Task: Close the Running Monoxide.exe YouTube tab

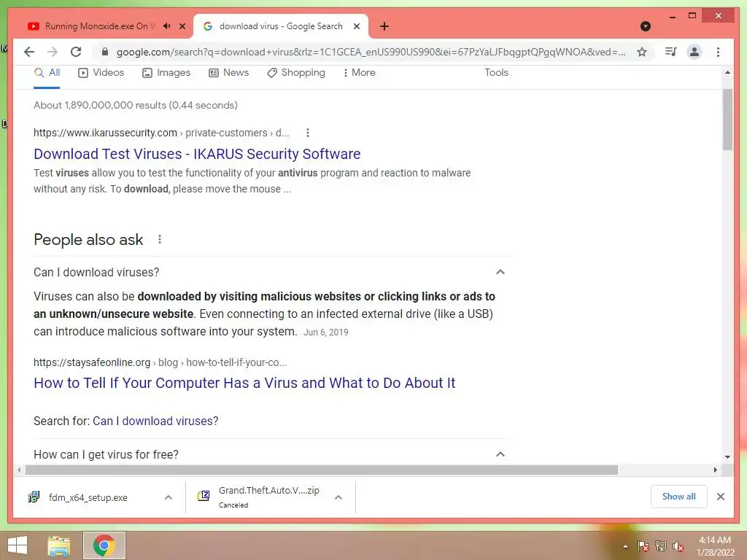Action: point(182,26)
